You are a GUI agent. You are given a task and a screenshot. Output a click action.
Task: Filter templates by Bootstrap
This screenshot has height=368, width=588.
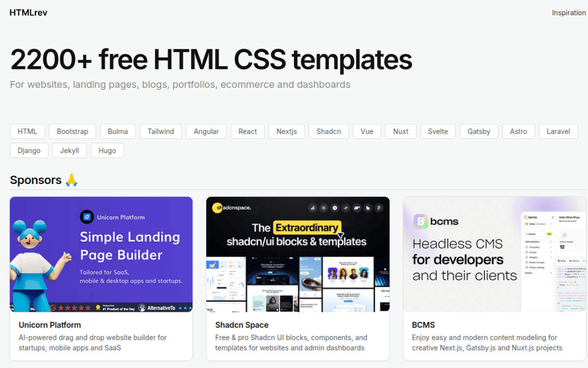(73, 131)
